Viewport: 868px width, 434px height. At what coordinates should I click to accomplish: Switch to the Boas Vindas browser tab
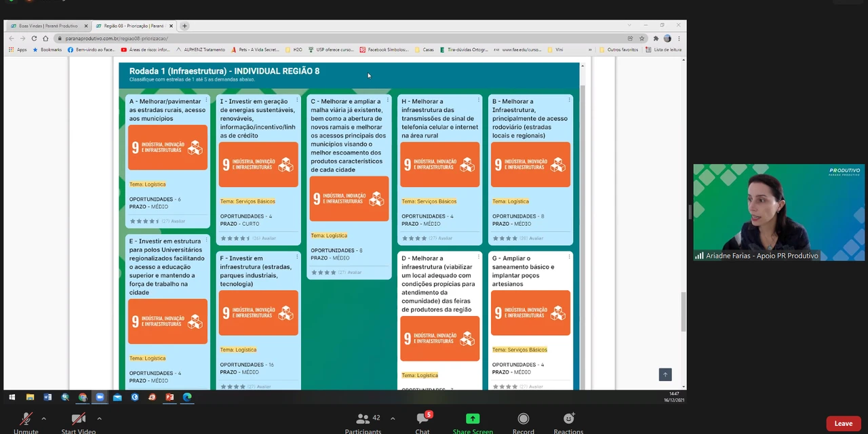47,26
